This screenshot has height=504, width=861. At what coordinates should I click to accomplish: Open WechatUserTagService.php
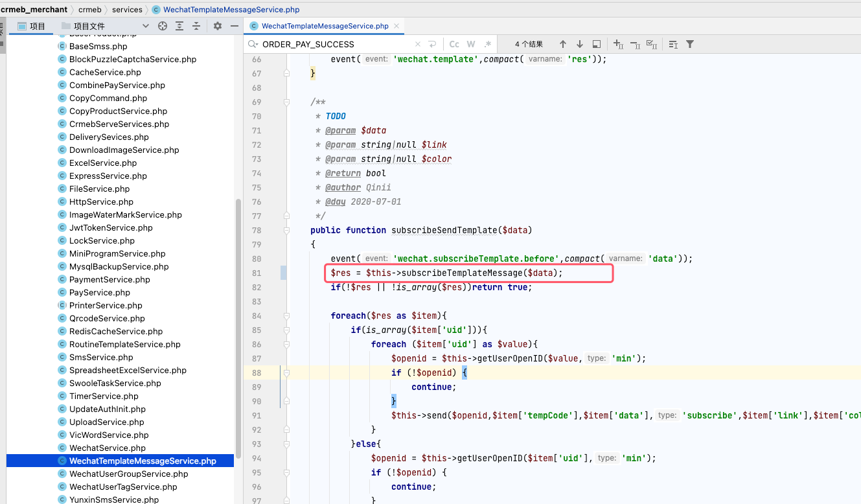coord(123,487)
